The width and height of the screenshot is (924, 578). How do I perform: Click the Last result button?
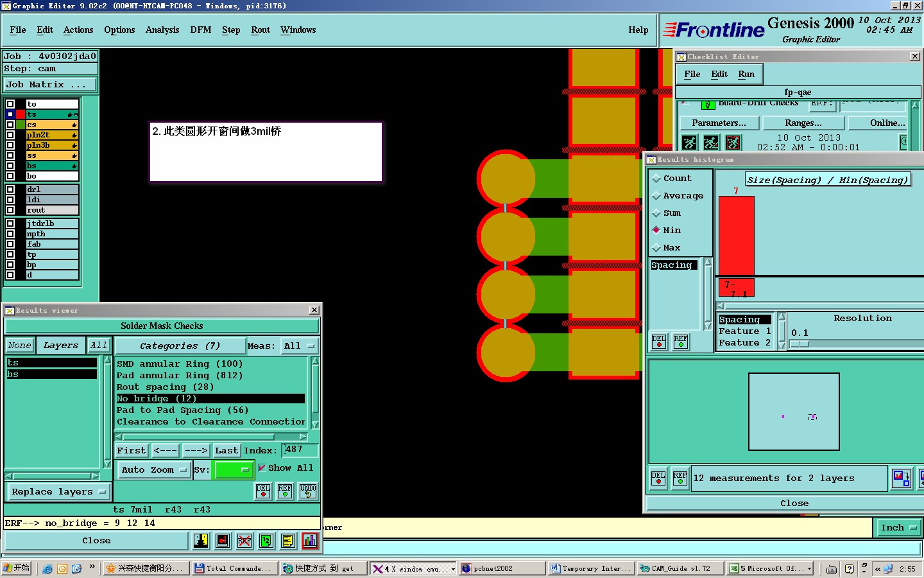(x=227, y=451)
